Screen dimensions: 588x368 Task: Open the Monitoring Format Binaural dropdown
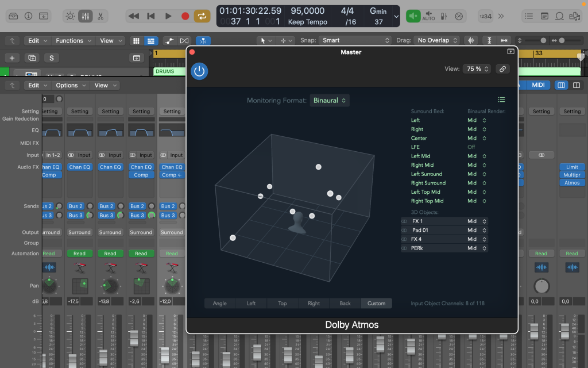[x=330, y=101]
